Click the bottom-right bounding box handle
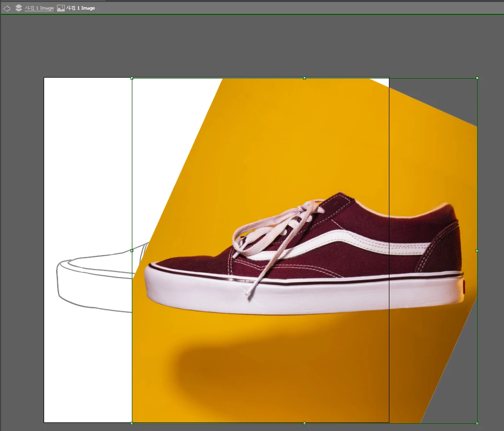Viewport: 504px width, 431px height. coord(477,423)
